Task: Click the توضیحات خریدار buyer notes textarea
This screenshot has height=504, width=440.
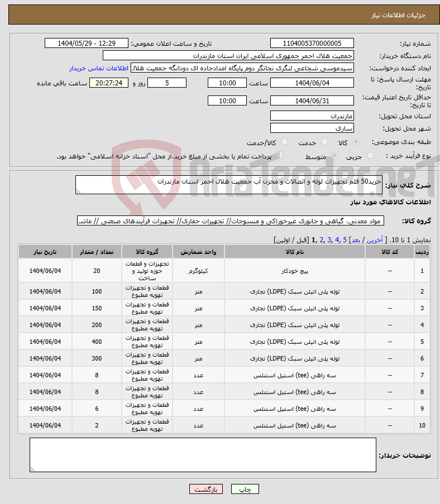Action: point(203,455)
